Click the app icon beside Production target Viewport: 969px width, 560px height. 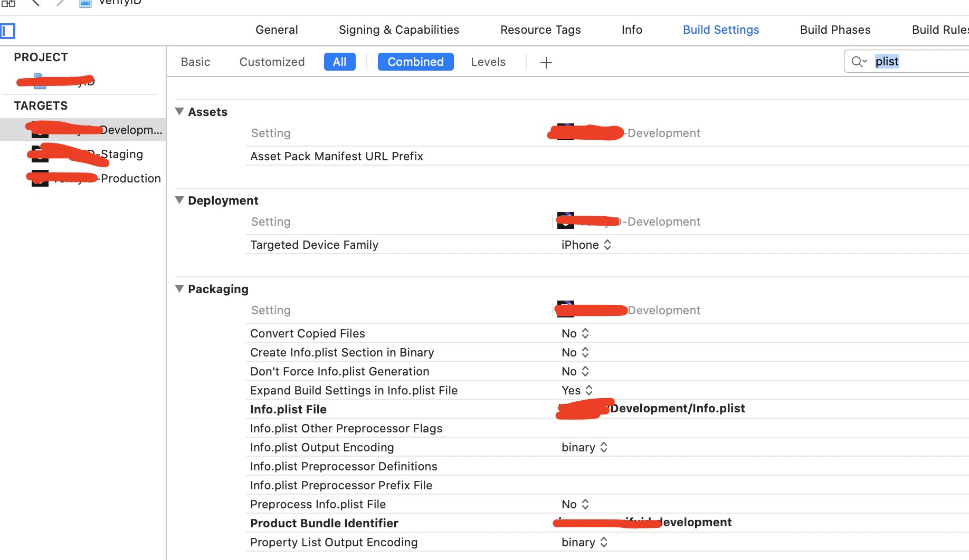(x=40, y=178)
